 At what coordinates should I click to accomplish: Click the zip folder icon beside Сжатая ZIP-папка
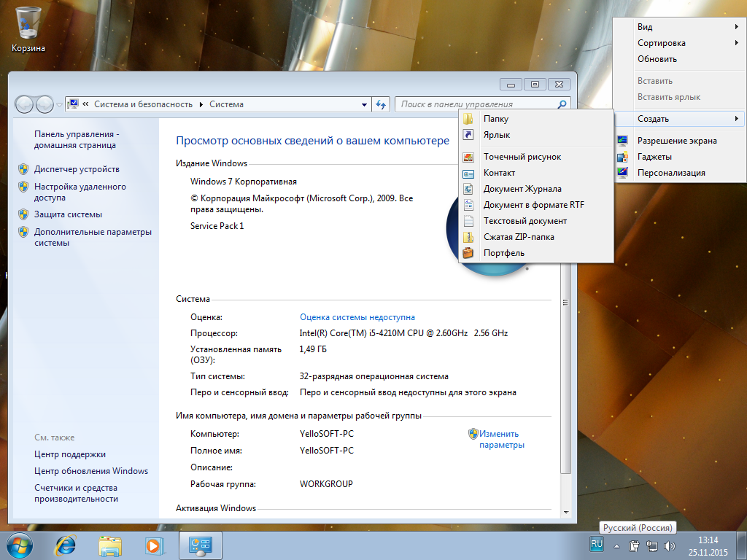[468, 237]
